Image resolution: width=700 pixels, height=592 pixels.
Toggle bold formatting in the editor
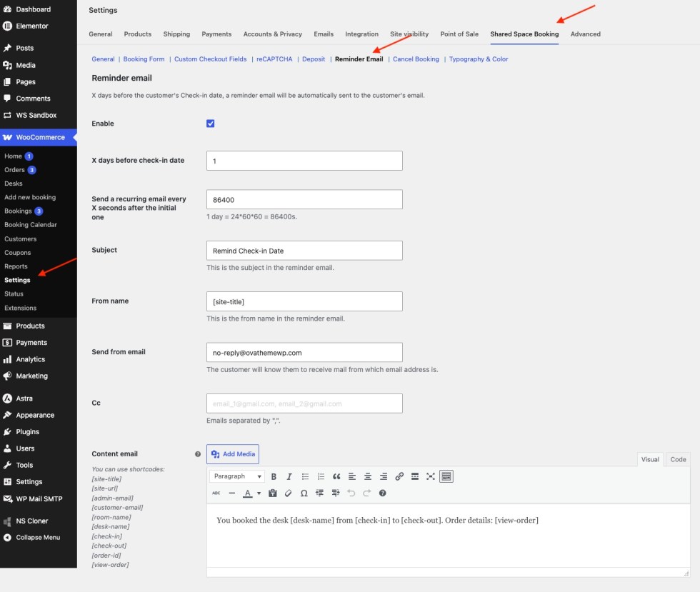click(274, 476)
